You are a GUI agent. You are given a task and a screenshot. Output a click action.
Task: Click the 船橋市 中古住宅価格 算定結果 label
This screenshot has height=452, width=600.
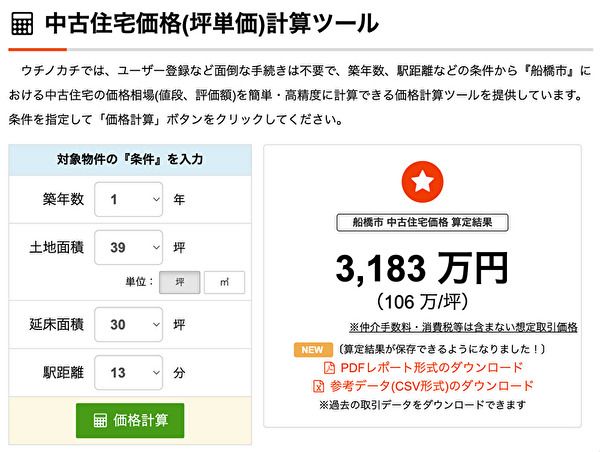[x=422, y=222]
